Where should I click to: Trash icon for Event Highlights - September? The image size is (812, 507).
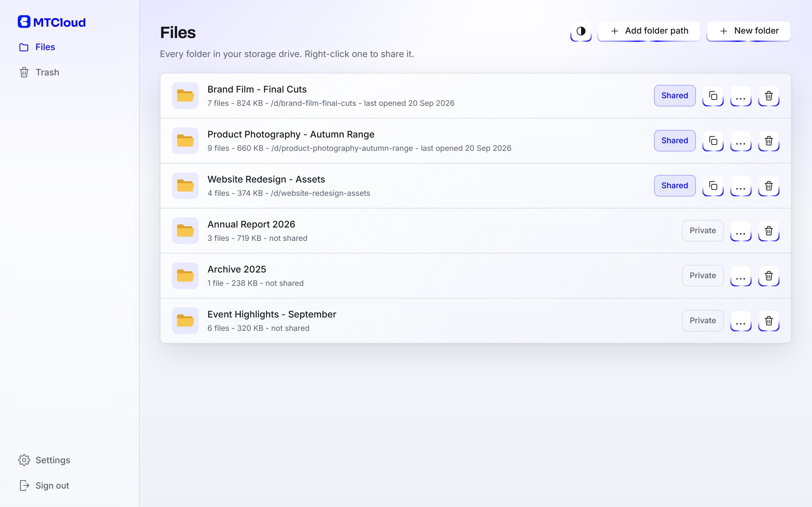[x=769, y=321]
